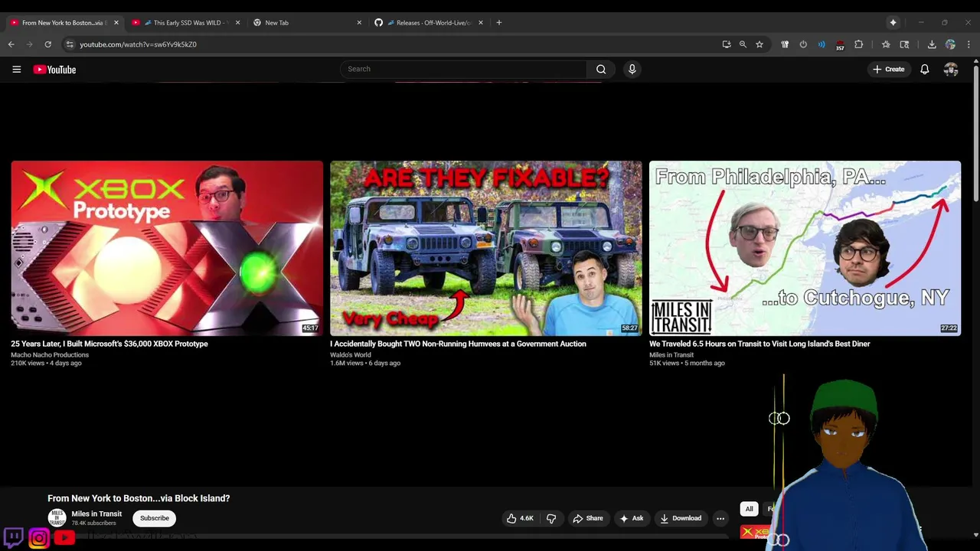Open a new browser tab

(x=498, y=22)
